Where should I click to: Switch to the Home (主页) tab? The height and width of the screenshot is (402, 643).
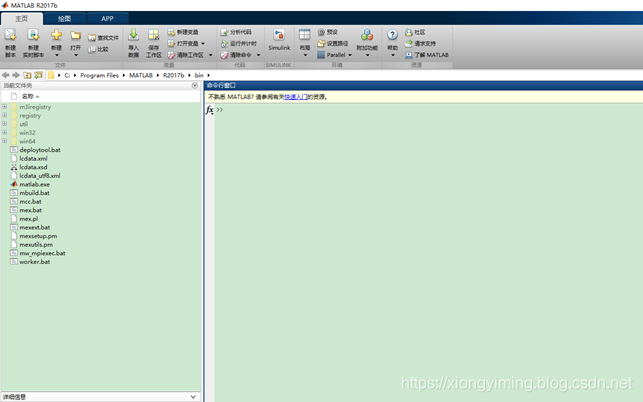pos(21,18)
